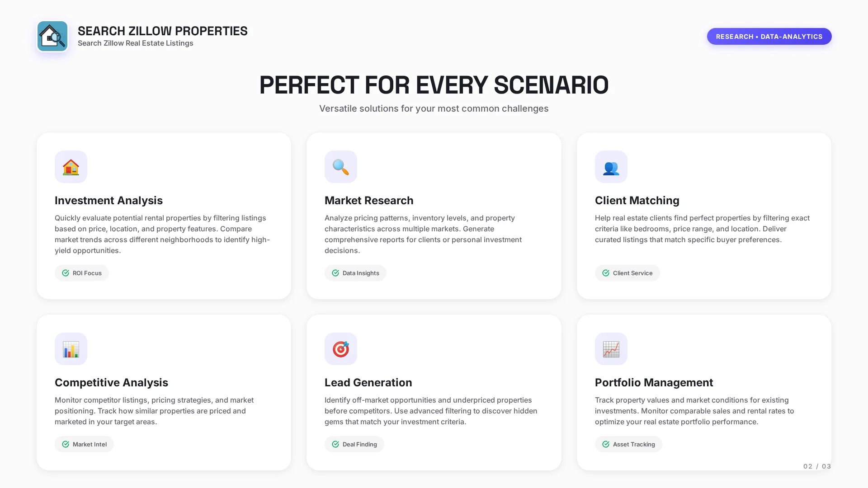Click the trend chart Portfolio Management icon

pyautogui.click(x=611, y=349)
